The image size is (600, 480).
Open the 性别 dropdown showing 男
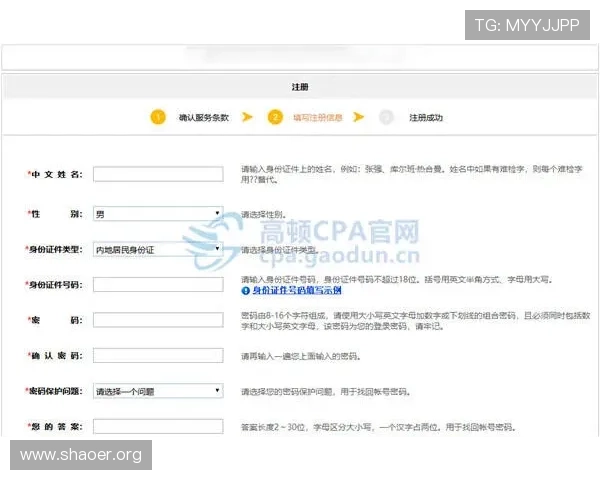click(158, 214)
